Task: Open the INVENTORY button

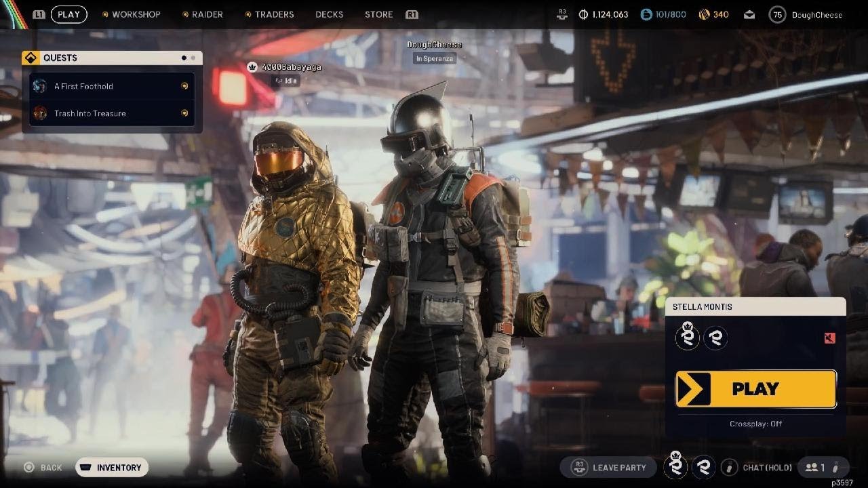Action: 112,467
